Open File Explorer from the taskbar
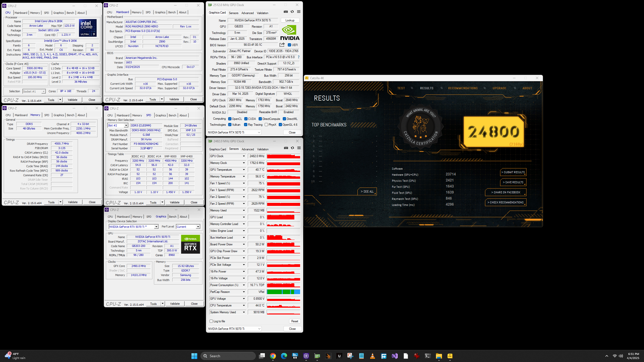The image size is (644, 362). 439,356
